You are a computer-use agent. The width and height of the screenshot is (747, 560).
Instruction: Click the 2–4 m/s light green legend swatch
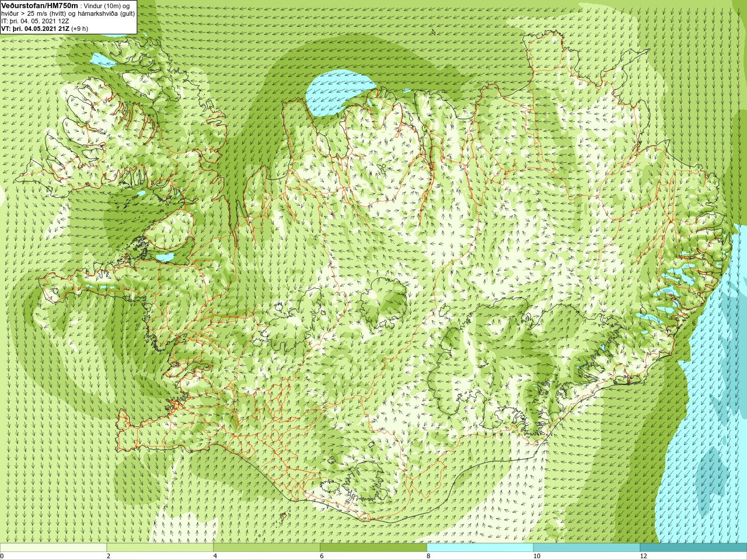pyautogui.click(x=160, y=548)
